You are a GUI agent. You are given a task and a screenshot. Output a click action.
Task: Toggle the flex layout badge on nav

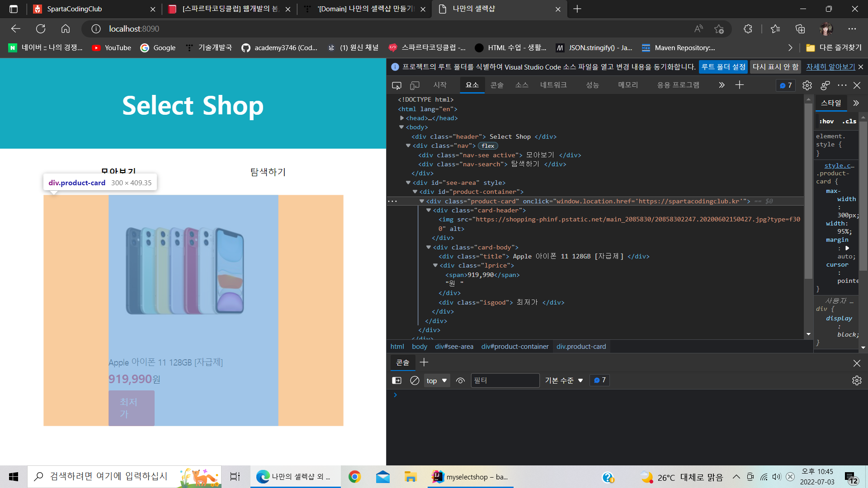[488, 145]
